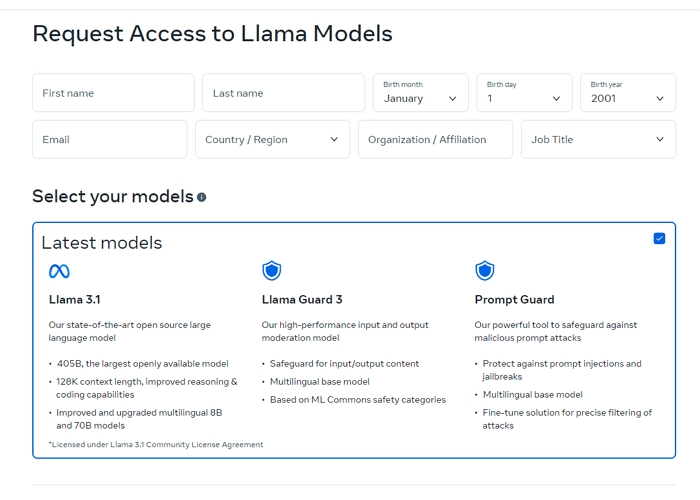This screenshot has width=700, height=500.
Task: Click the shield icon above Prompt Guard
Action: 485,271
